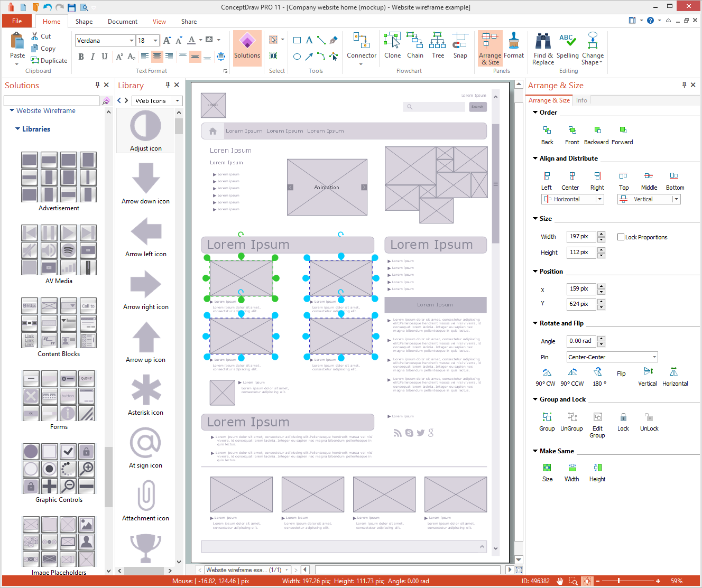Toggle Arrange & Size panel button
Screen dimensions: 702x588
[490, 48]
